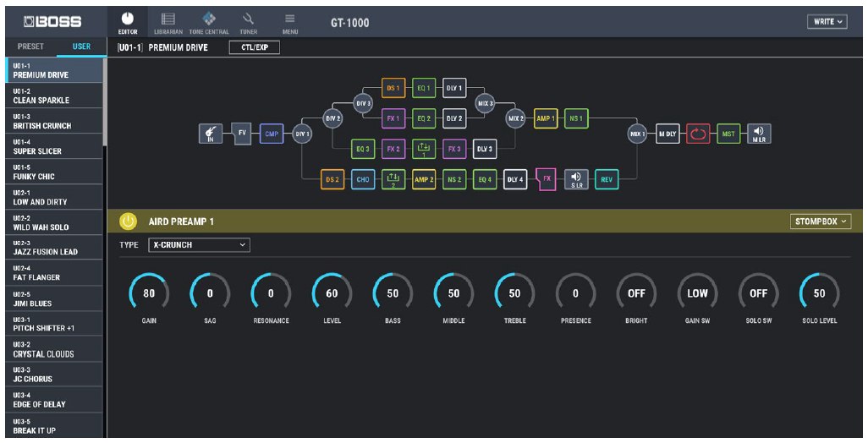Click the CTL/EXP button
Image resolution: width=868 pixels, height=443 pixels.
[x=255, y=47]
